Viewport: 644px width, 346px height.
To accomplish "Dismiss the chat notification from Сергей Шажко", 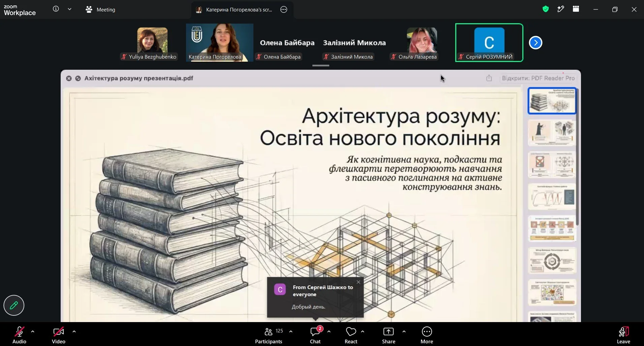I will pyautogui.click(x=358, y=282).
